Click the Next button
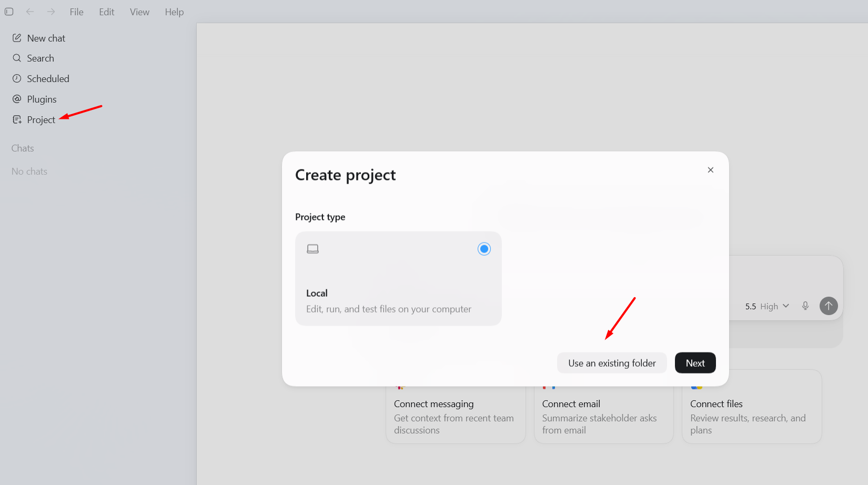The image size is (868, 485). (695, 363)
